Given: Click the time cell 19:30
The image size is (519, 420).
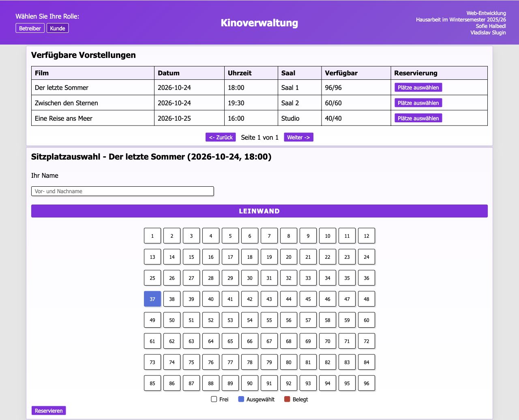Looking at the screenshot, I should (x=251, y=103).
